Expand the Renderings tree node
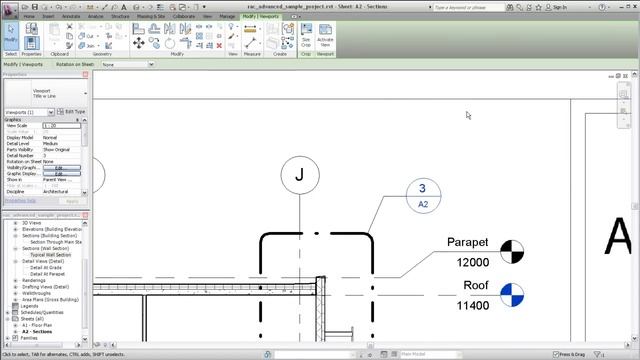The width and height of the screenshot is (640, 360). point(16,280)
